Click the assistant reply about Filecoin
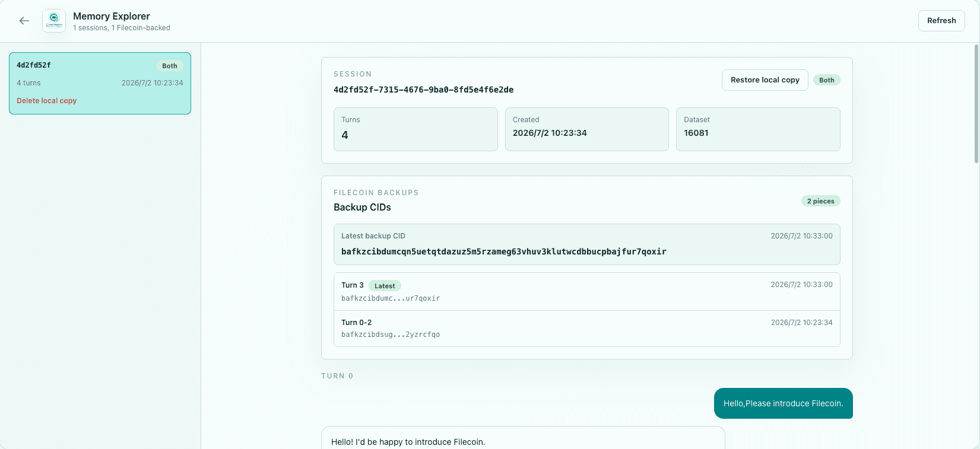The width and height of the screenshot is (980, 449). pos(523,438)
